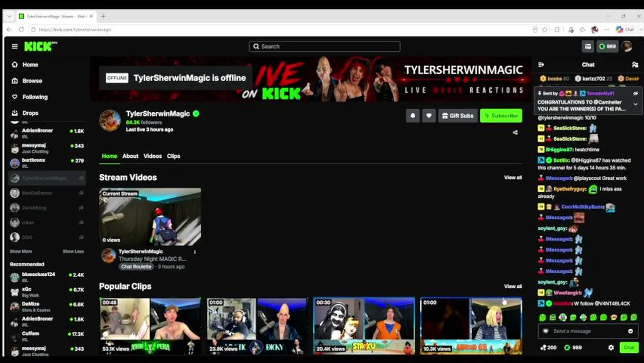Click the first quick emote below chat

542,318
